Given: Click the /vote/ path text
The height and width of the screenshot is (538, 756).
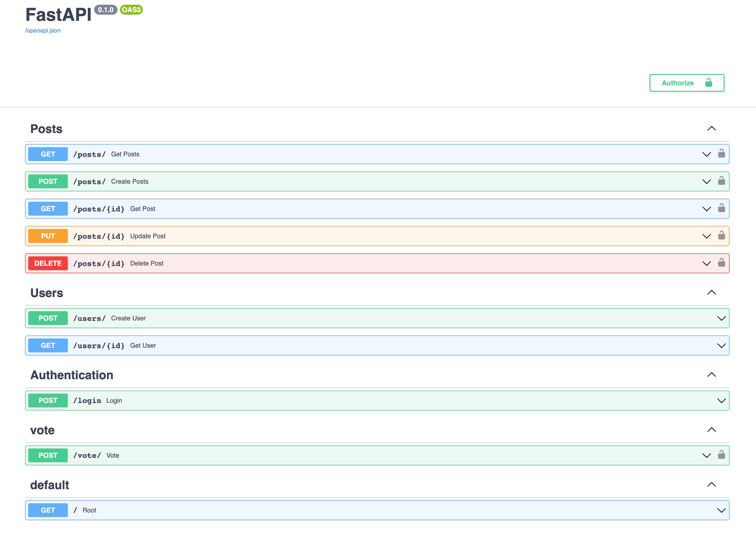Looking at the screenshot, I should tap(87, 455).
